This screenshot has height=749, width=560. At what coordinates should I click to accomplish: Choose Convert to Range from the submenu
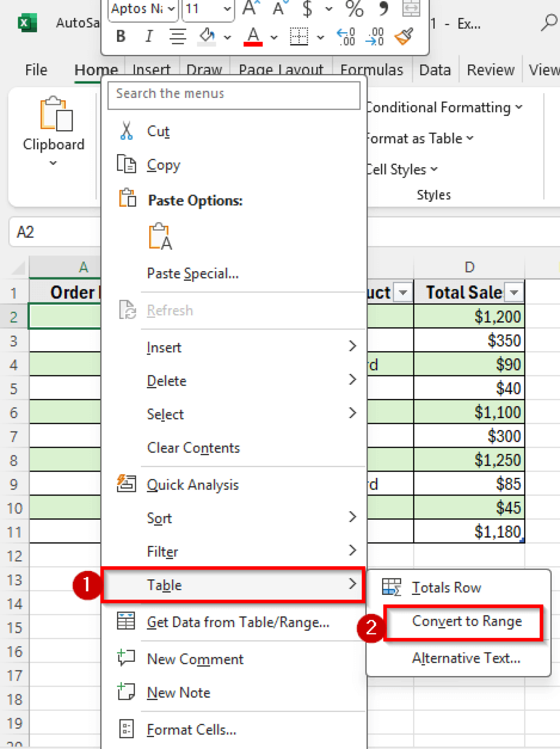coord(466,621)
